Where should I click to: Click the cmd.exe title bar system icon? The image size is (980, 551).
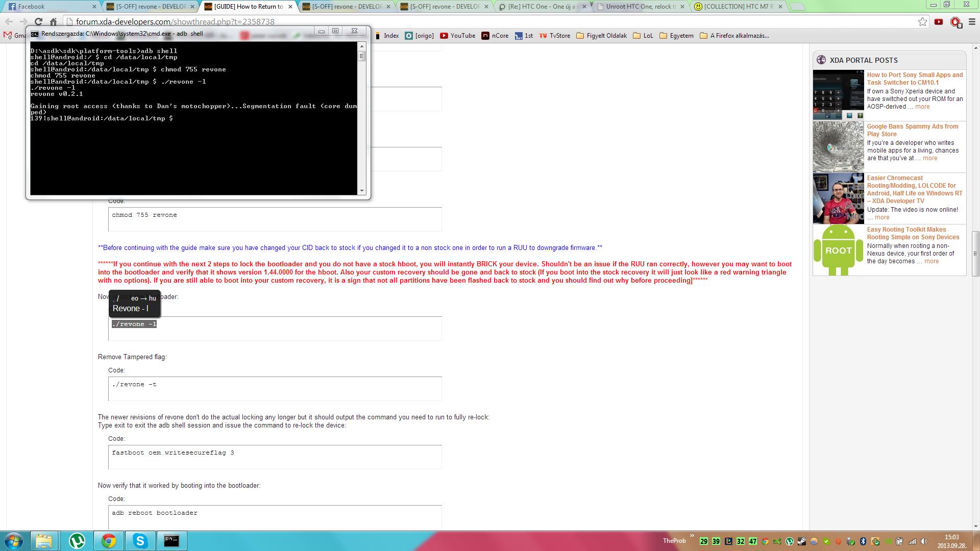pos(34,34)
